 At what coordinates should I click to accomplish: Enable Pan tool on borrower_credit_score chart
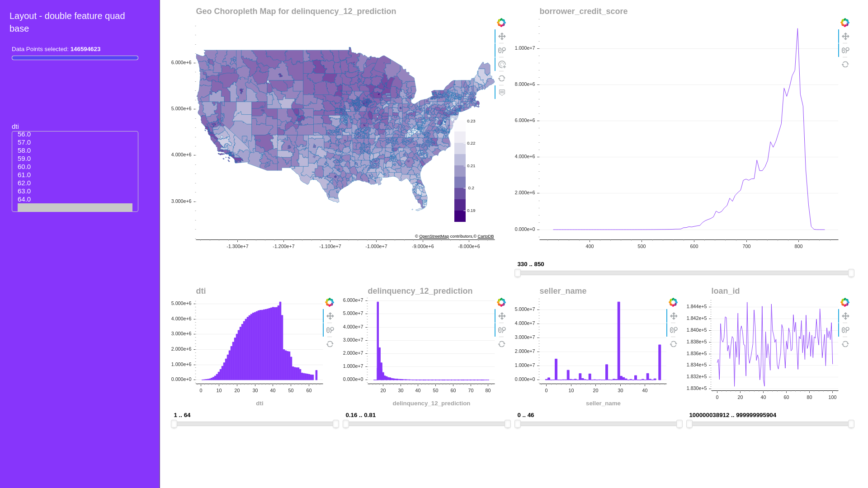845,37
